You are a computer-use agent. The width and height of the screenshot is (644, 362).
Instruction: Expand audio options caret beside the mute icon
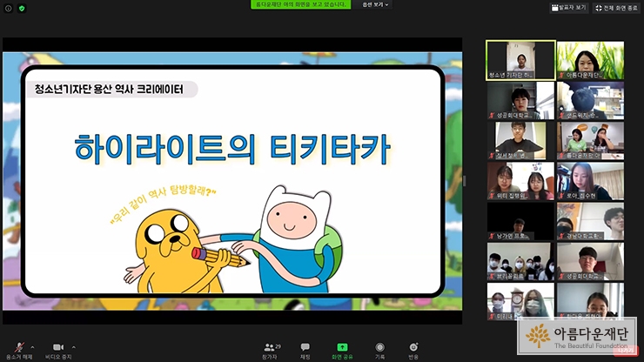(x=32, y=347)
